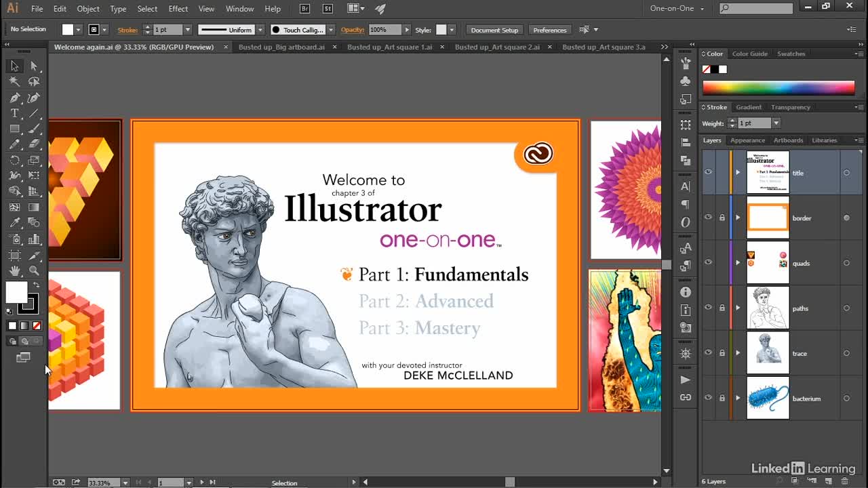The image size is (868, 488).
Task: Open the Info panel icon
Action: click(686, 292)
